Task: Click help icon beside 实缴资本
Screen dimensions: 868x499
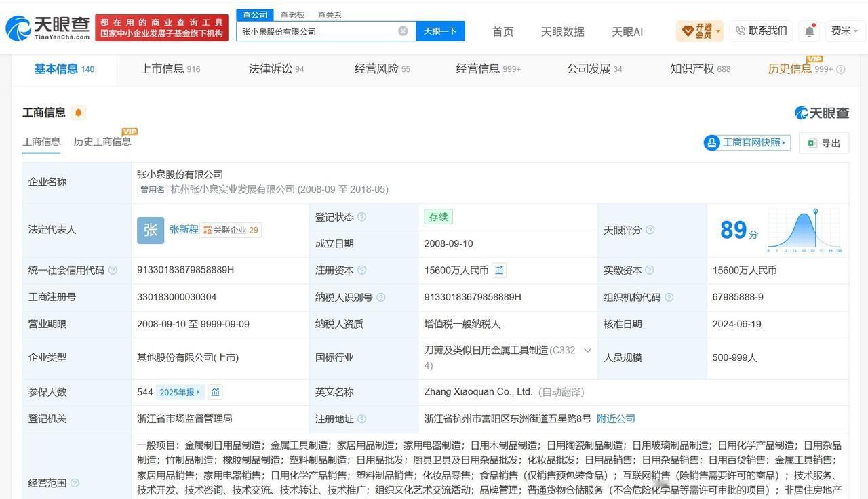Action: click(649, 271)
